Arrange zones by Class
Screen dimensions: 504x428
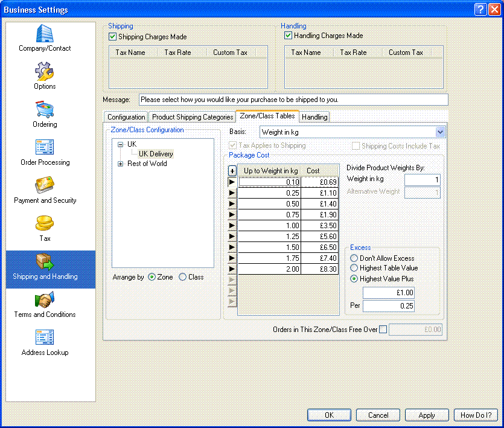(x=183, y=278)
